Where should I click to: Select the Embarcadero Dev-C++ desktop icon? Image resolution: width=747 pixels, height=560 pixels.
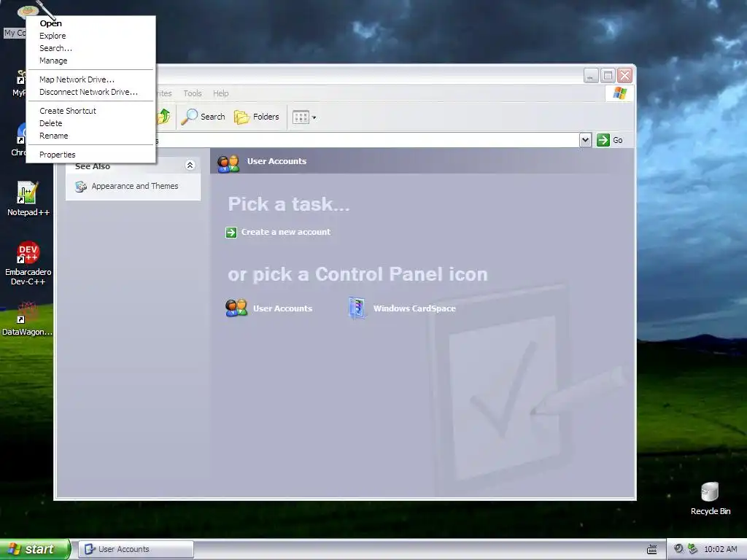pyautogui.click(x=28, y=263)
